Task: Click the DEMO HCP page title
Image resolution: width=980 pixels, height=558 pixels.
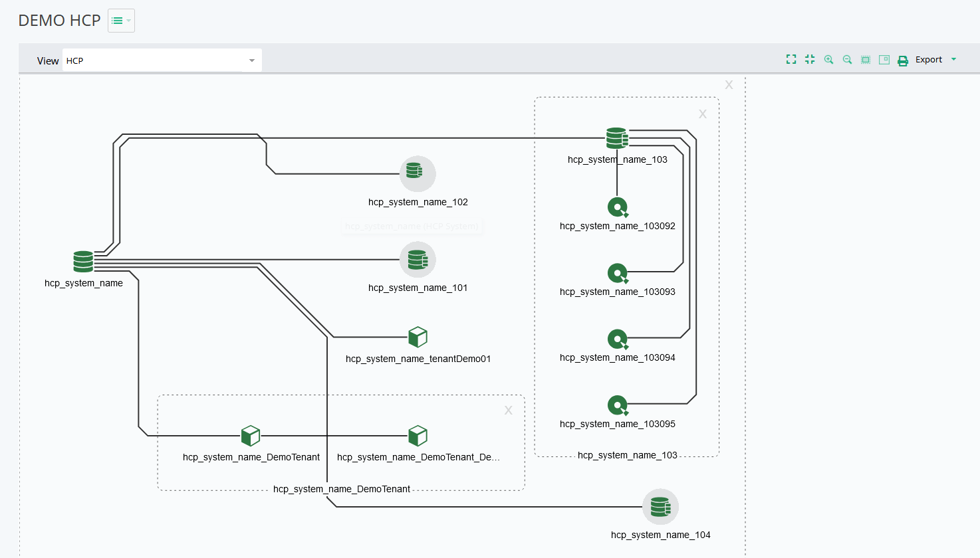Action: (x=59, y=21)
